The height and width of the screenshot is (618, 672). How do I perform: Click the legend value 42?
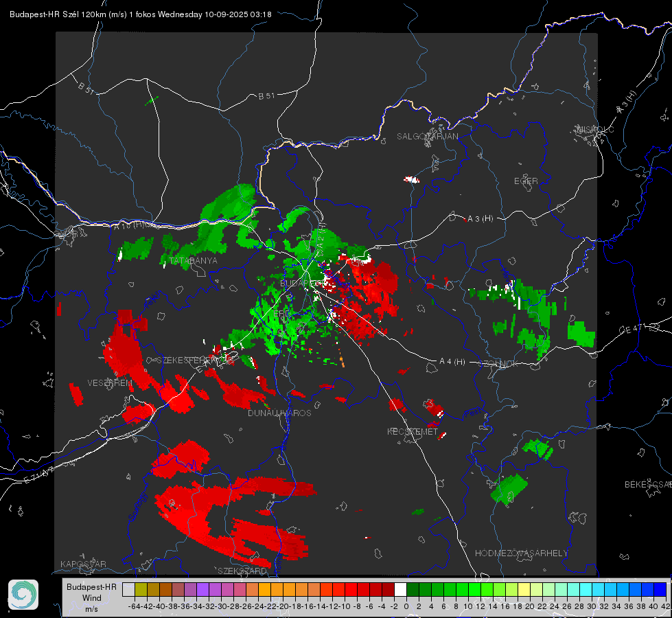tap(665, 606)
